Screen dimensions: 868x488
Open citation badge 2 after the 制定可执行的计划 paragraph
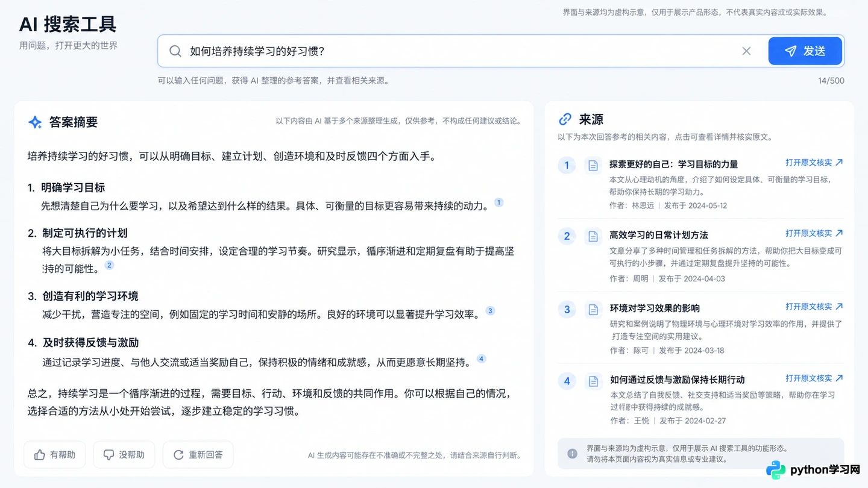109,265
